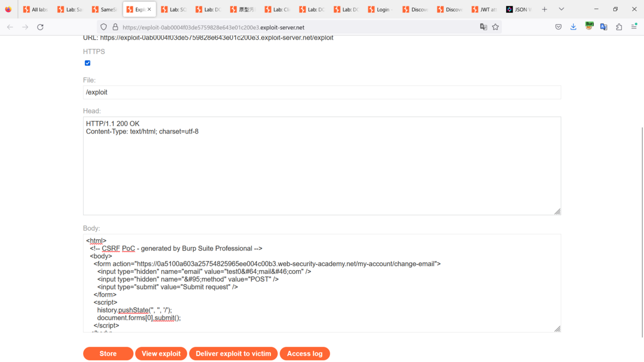Image resolution: width=644 pixels, height=362 pixels.
Task: Go forward with the forward arrow
Action: point(25,27)
